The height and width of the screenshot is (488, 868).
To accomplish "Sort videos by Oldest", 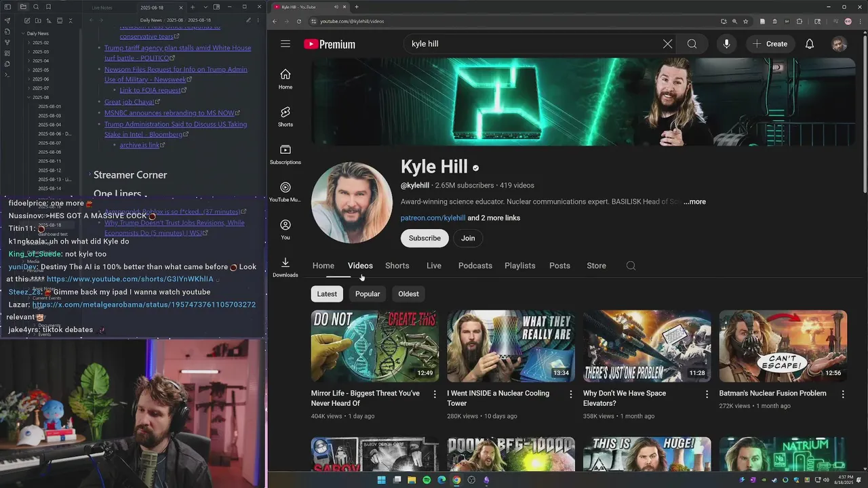I will coord(408,294).
